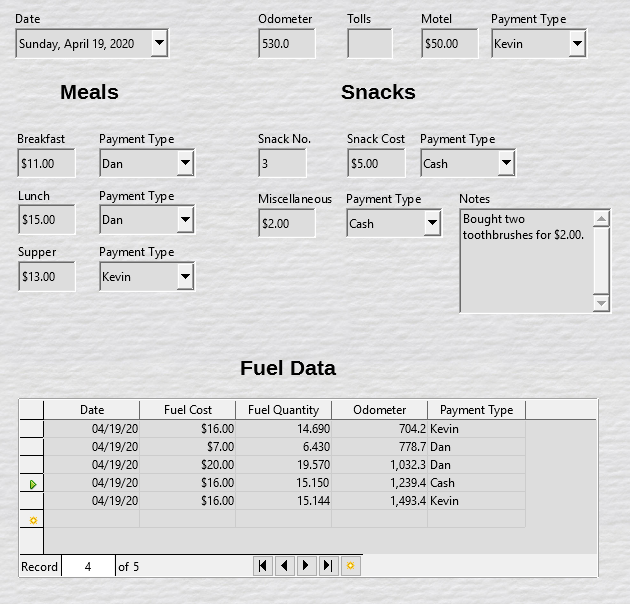Viewport: 630px width, 604px height.
Task: Click the Miscellaneous amount field
Action: point(287,223)
